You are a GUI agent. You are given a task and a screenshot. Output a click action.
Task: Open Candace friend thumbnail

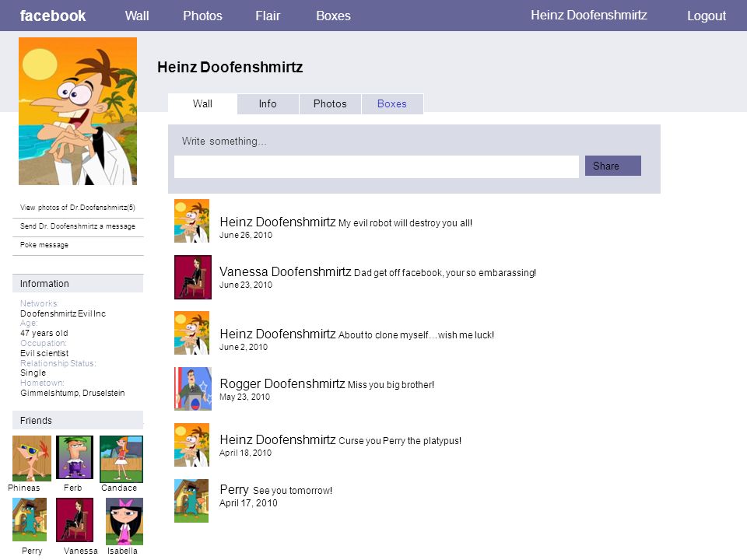(x=121, y=459)
